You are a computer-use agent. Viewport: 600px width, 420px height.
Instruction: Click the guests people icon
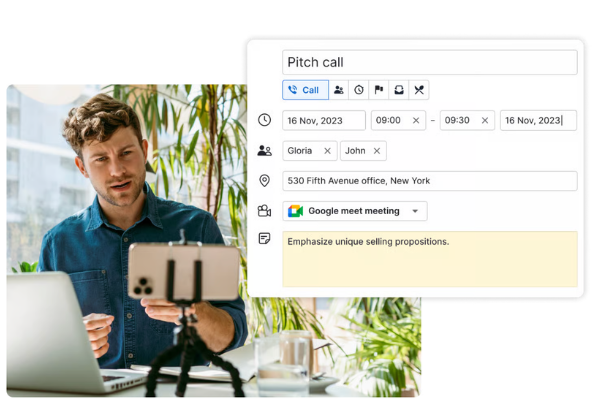pyautogui.click(x=264, y=151)
